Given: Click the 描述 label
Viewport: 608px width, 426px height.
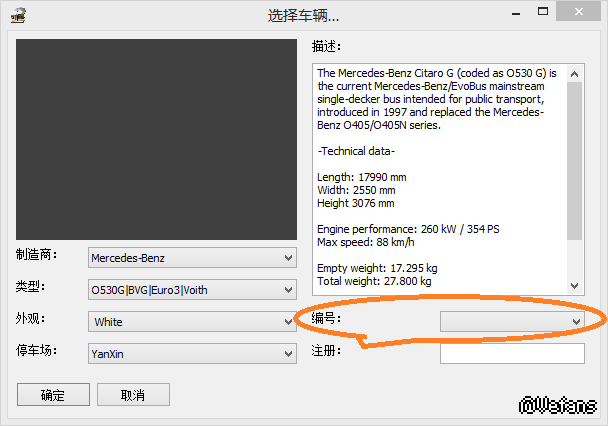Looking at the screenshot, I should click(326, 47).
